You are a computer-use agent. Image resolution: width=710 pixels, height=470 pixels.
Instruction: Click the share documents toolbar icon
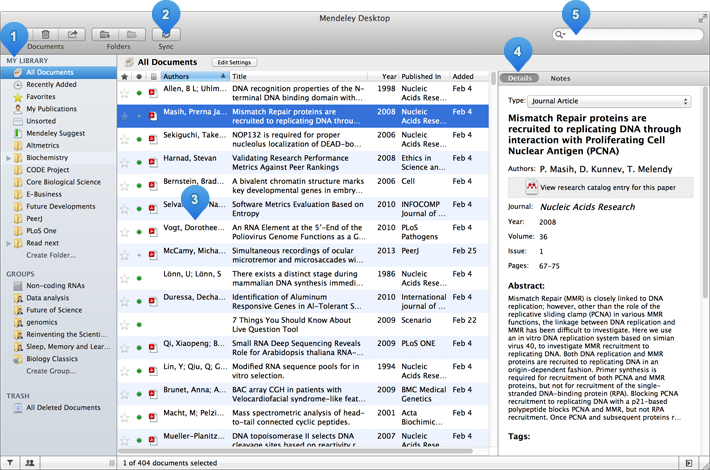click(x=72, y=34)
